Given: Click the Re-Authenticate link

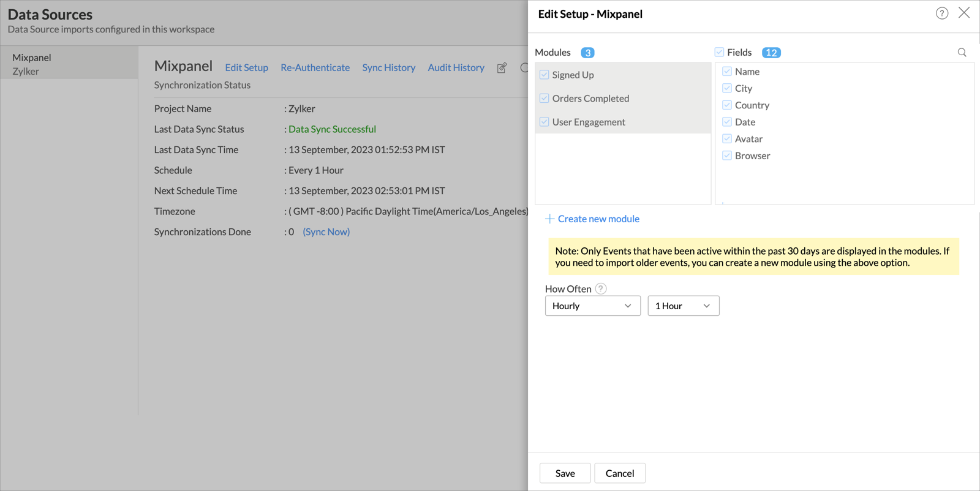Looking at the screenshot, I should point(315,68).
